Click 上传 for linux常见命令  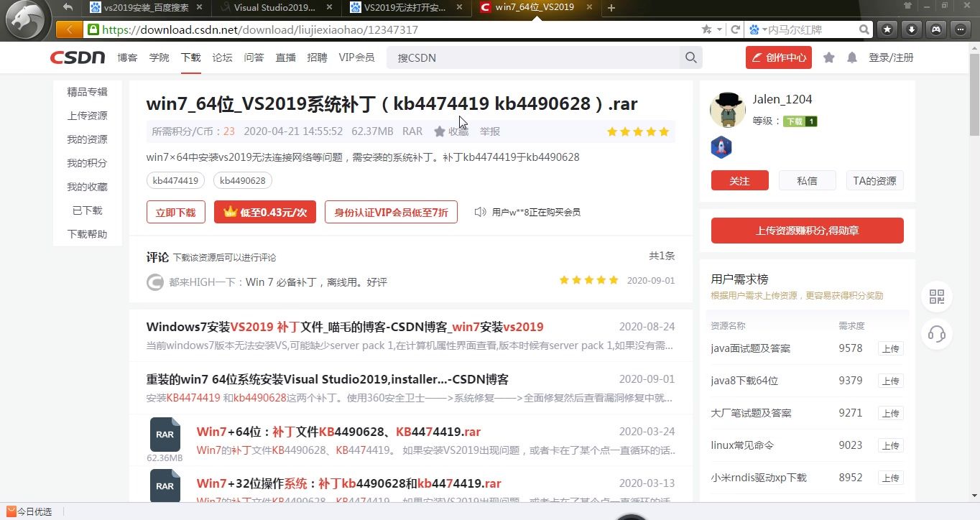pyautogui.click(x=891, y=446)
